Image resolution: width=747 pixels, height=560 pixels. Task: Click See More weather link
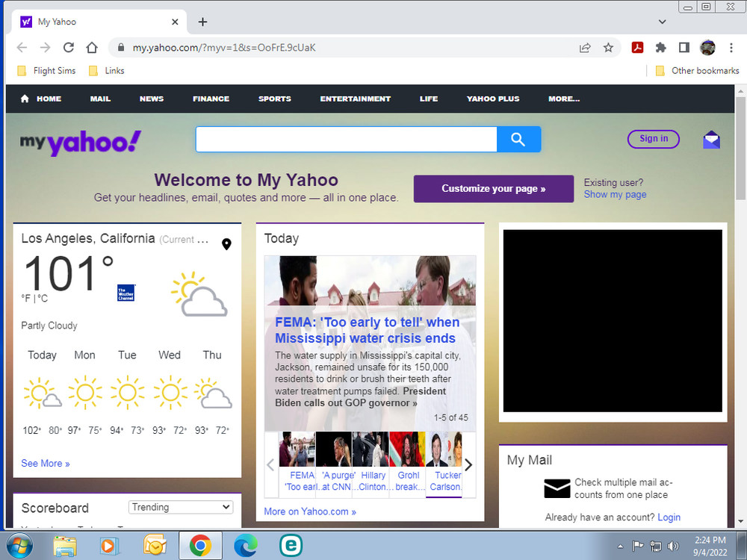46,464
